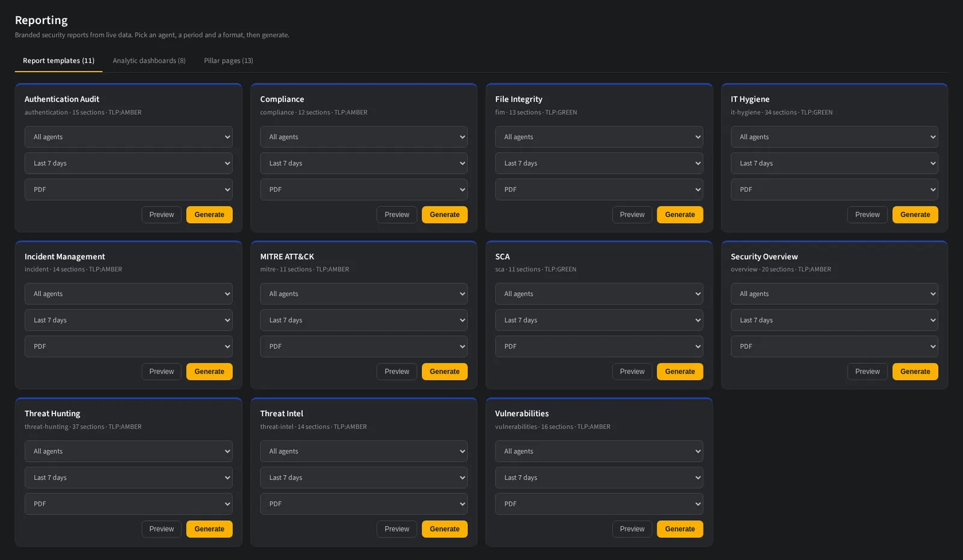Screen dimensions: 963x560
Task: Preview the IT Hygiene report
Action: (x=867, y=215)
